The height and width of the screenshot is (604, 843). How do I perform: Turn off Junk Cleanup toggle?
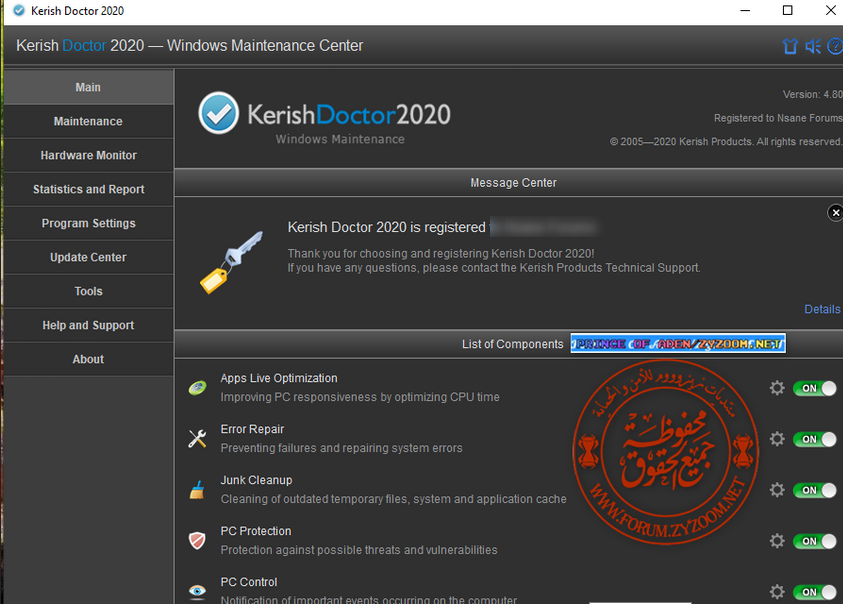pos(815,490)
